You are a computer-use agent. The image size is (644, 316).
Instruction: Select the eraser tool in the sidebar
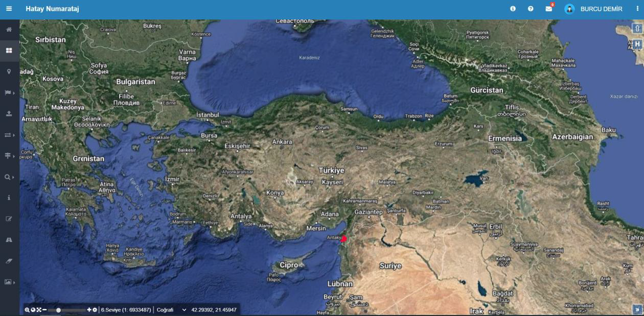9,260
